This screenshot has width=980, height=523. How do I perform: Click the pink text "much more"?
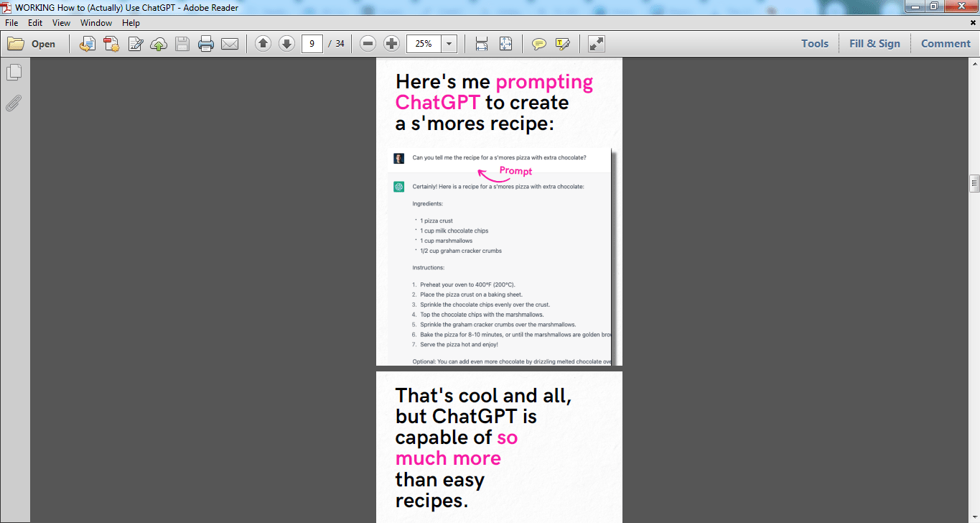coord(448,458)
